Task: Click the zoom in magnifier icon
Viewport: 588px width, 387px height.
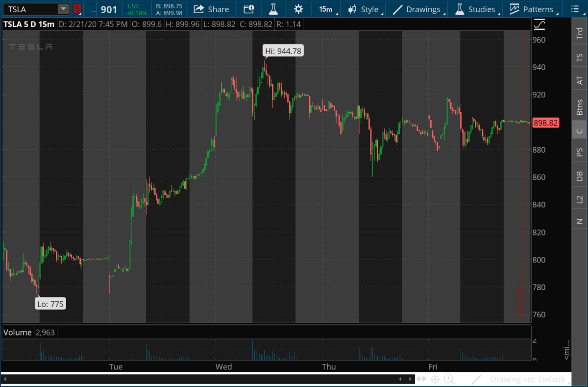Action: [x=449, y=379]
